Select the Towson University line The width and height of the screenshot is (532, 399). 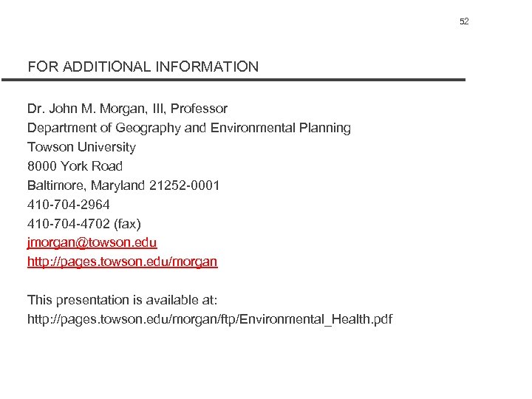[x=81, y=147]
